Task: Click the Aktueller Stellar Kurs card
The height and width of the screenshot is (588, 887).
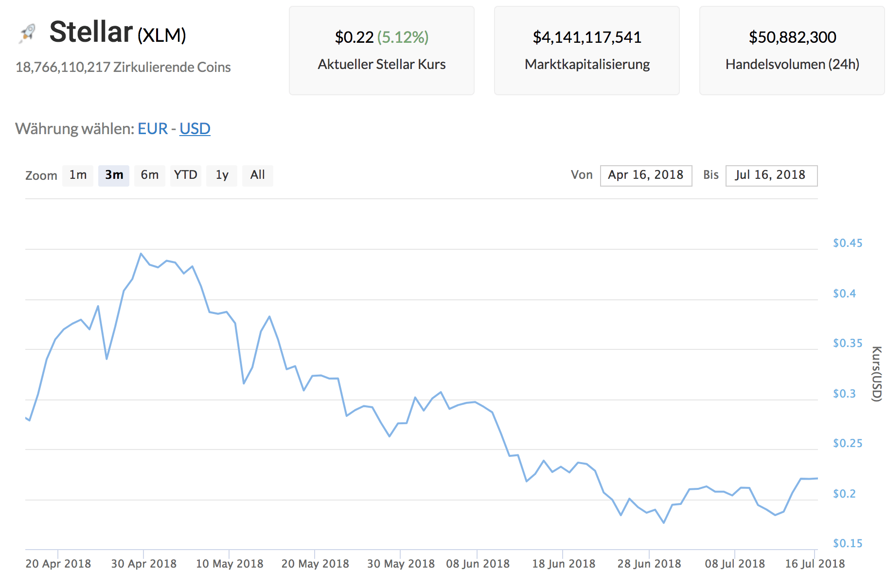Action: point(382,51)
